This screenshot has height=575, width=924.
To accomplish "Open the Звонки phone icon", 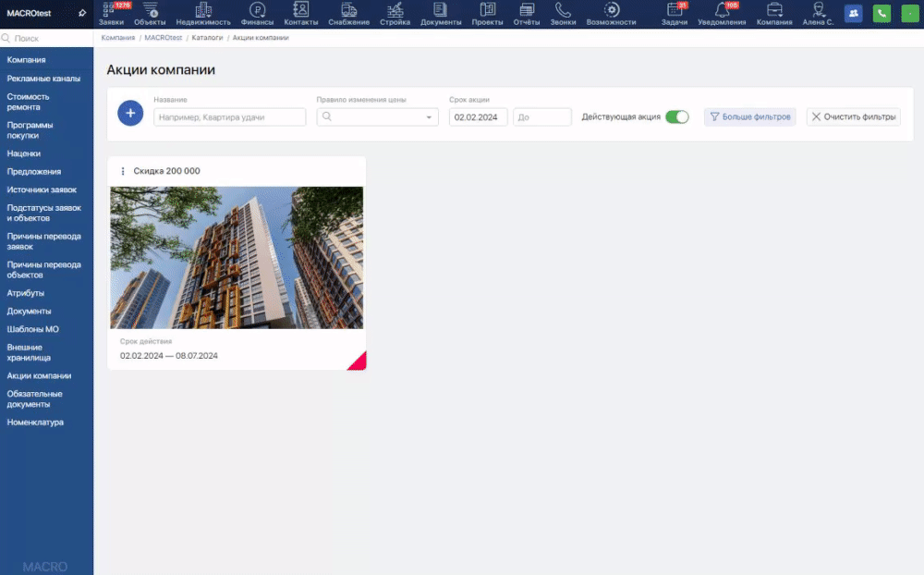I will point(563,11).
